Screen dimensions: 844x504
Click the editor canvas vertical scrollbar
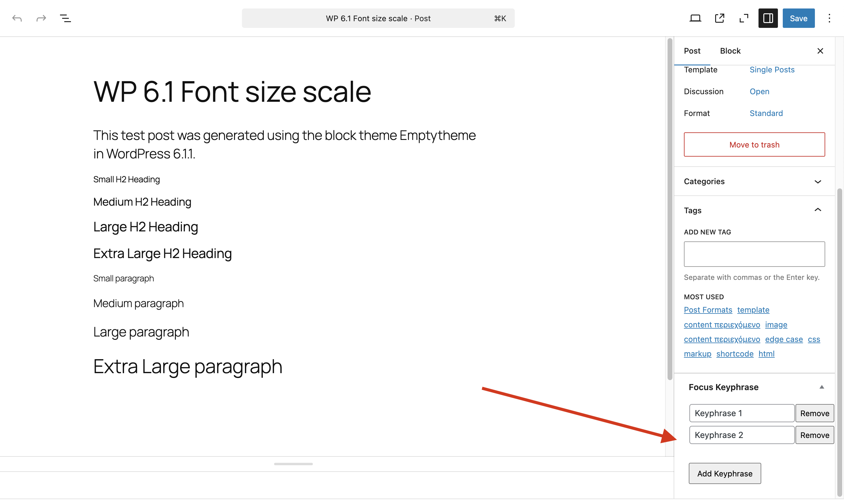(670, 209)
